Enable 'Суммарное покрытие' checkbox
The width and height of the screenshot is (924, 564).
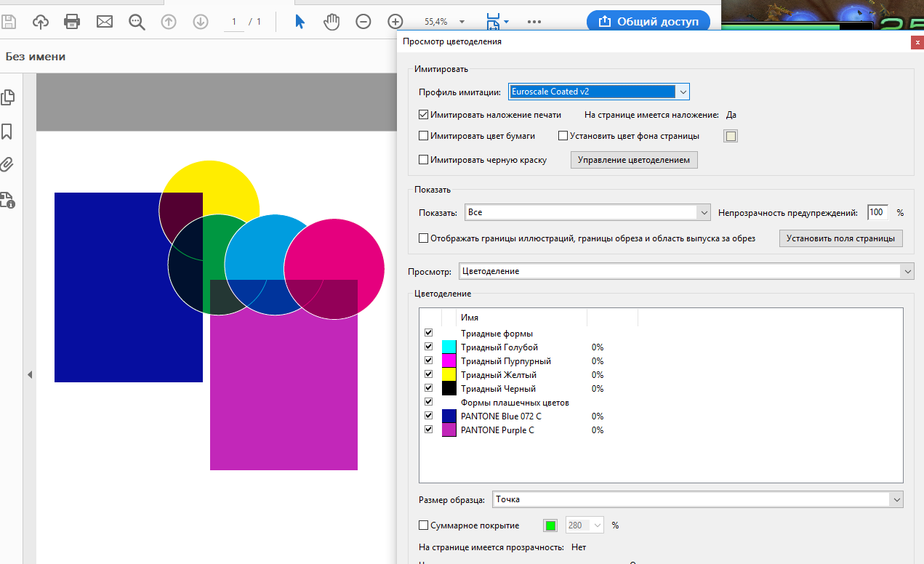tap(423, 525)
